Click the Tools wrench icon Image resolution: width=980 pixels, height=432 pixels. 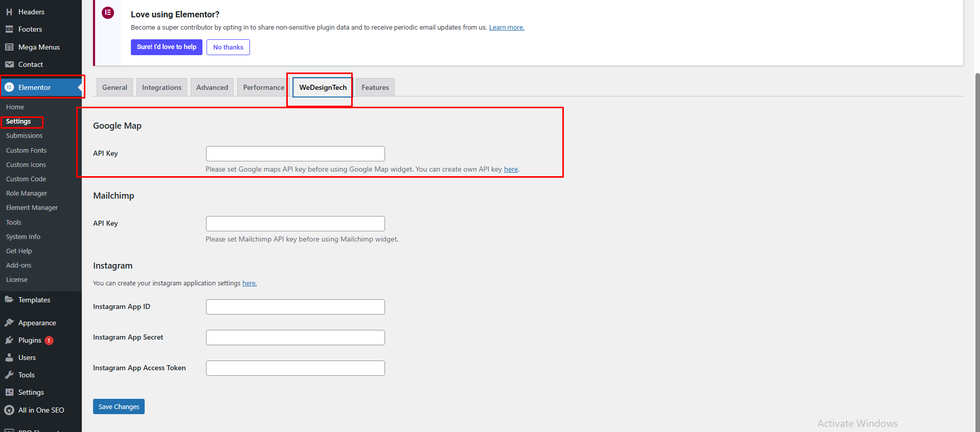(9, 375)
